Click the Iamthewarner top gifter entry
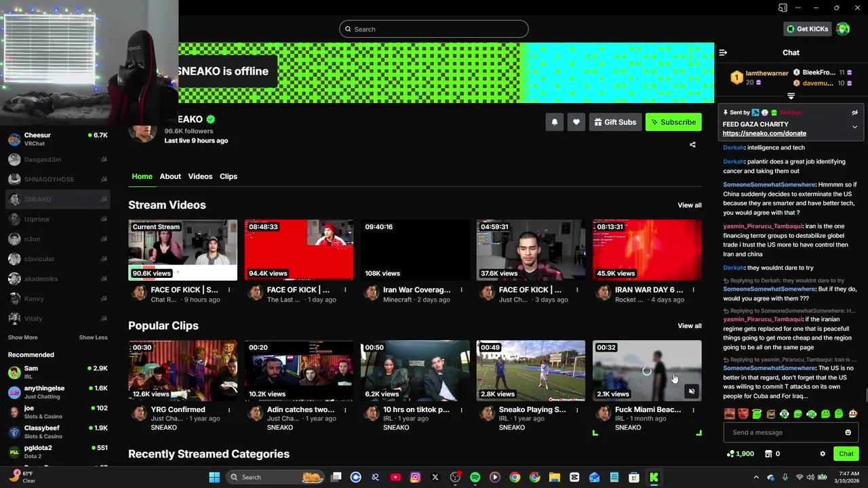This screenshot has height=488, width=868. coord(759,77)
